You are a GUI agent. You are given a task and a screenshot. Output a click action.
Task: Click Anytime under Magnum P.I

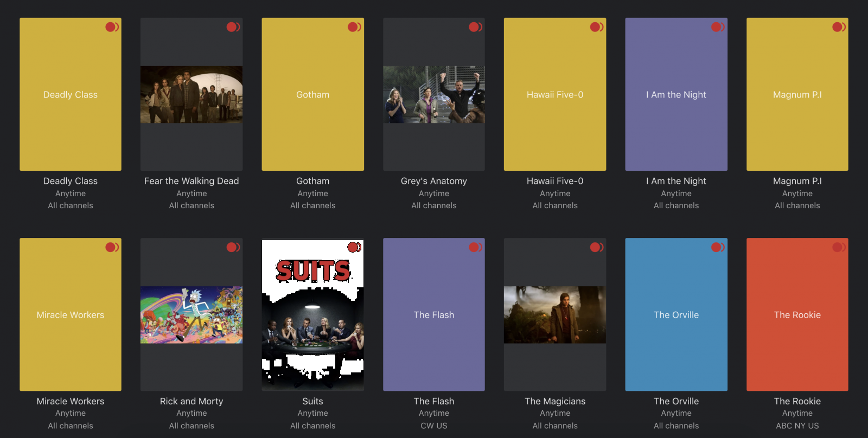click(797, 194)
